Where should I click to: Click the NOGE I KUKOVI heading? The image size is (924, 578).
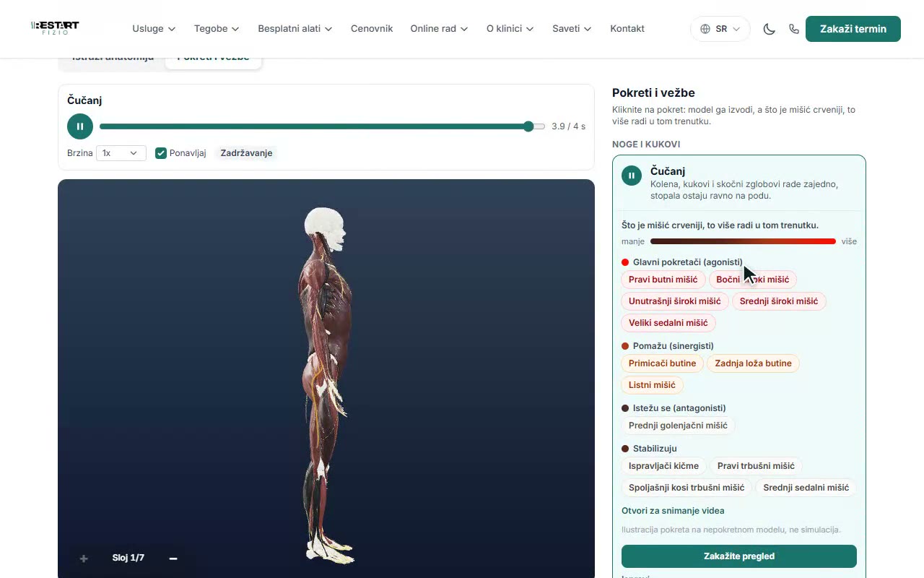tap(646, 144)
